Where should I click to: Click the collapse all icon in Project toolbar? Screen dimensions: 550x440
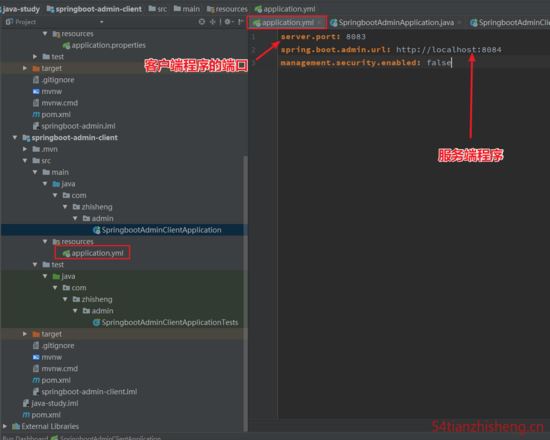(213, 22)
